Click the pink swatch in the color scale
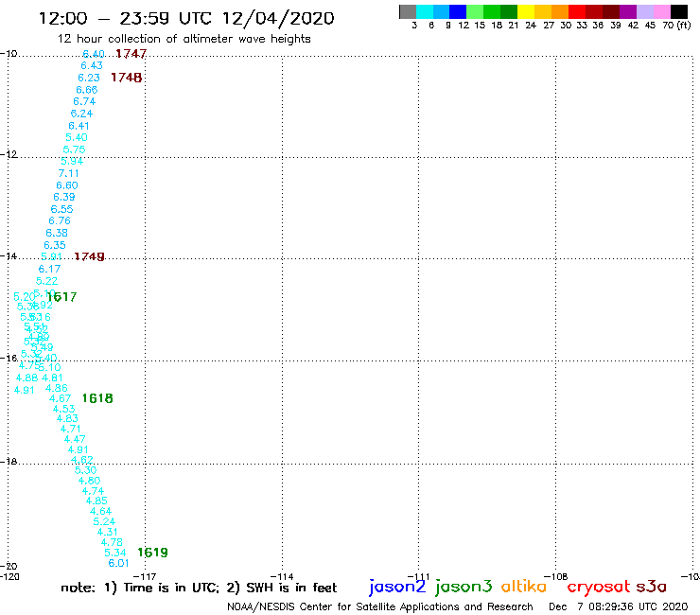The image size is (700, 615). 661,11
